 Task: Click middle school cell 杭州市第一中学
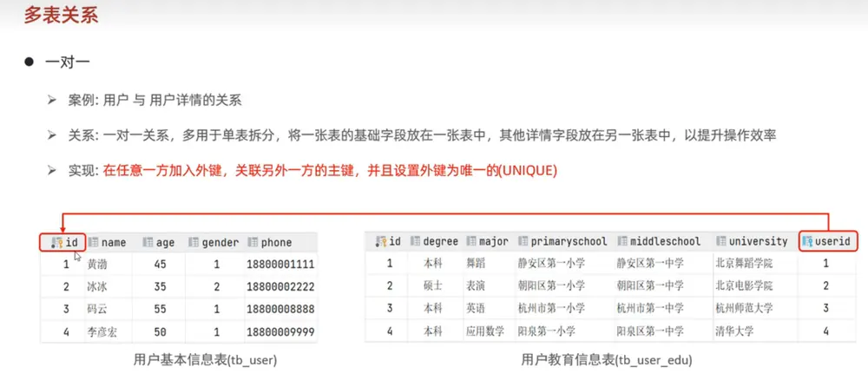coord(650,308)
